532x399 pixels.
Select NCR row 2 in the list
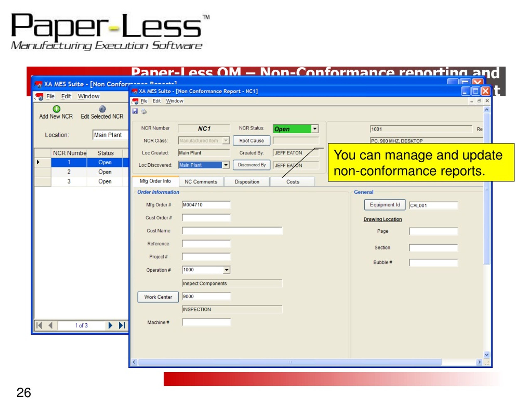81,172
